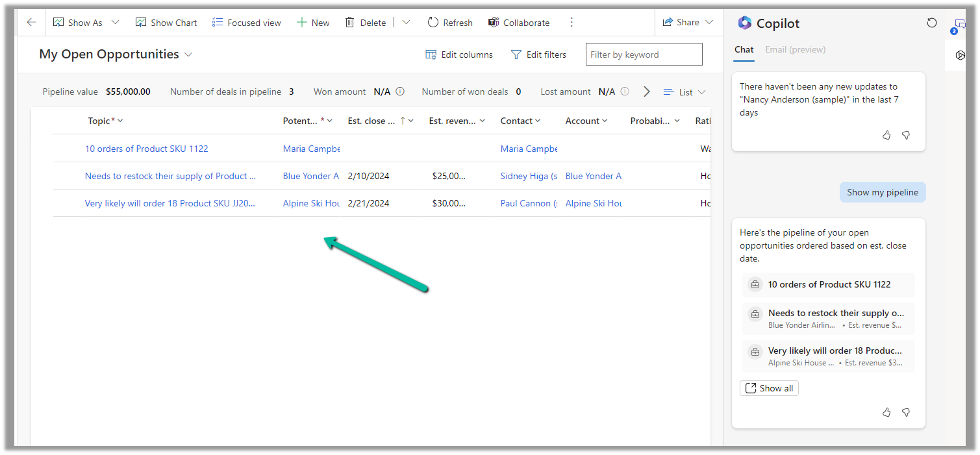Click the Refresh icon in toolbar
This screenshot has height=455, width=980.
tap(433, 22)
